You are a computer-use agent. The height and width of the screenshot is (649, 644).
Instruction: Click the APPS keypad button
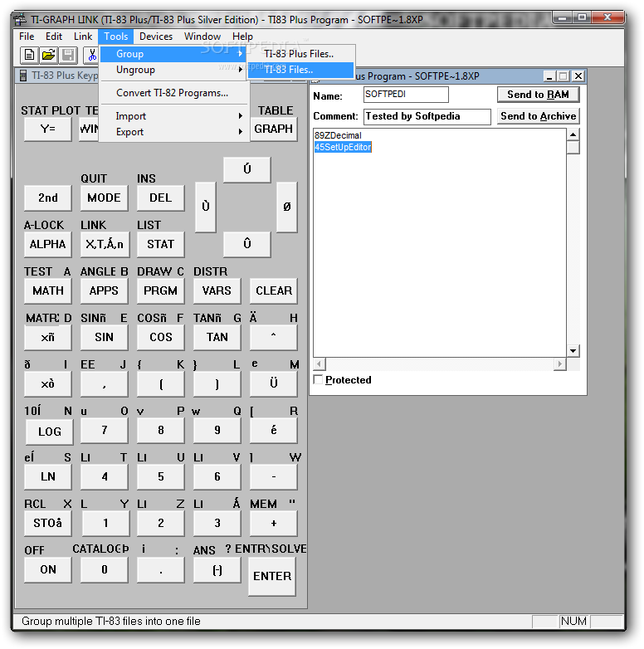point(104,290)
